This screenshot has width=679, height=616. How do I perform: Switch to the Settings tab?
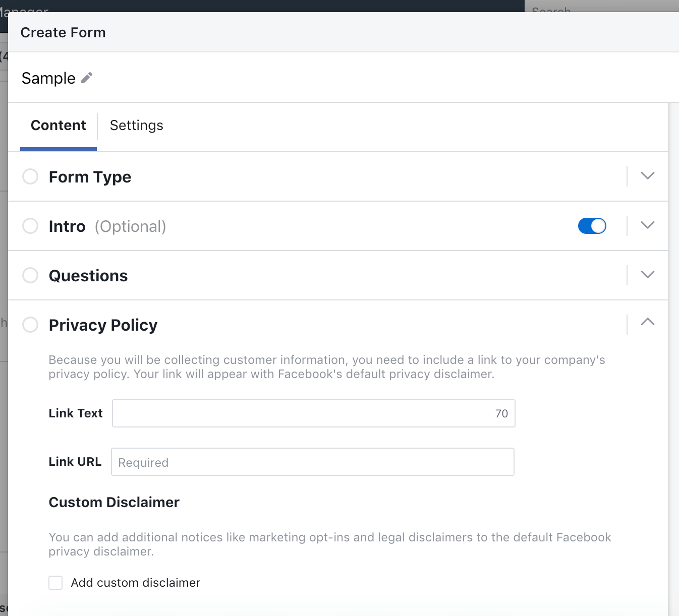pos(136,126)
